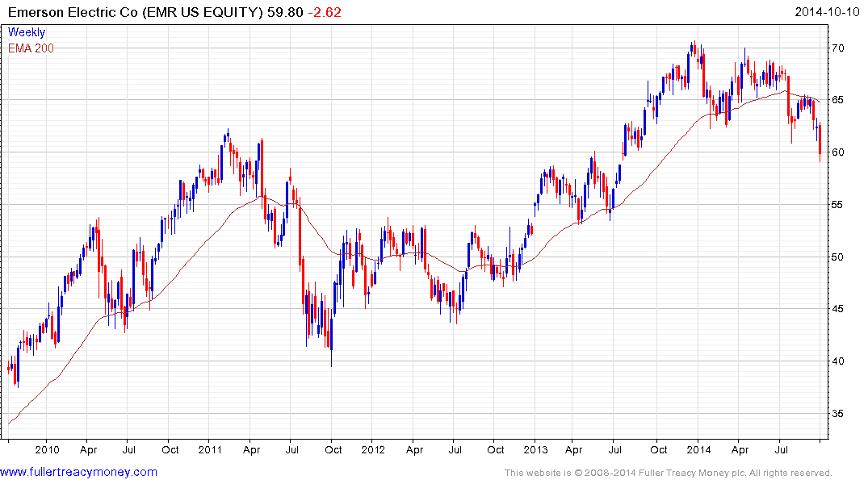
Task: Click the 2013 year axis label
Action: (x=536, y=449)
